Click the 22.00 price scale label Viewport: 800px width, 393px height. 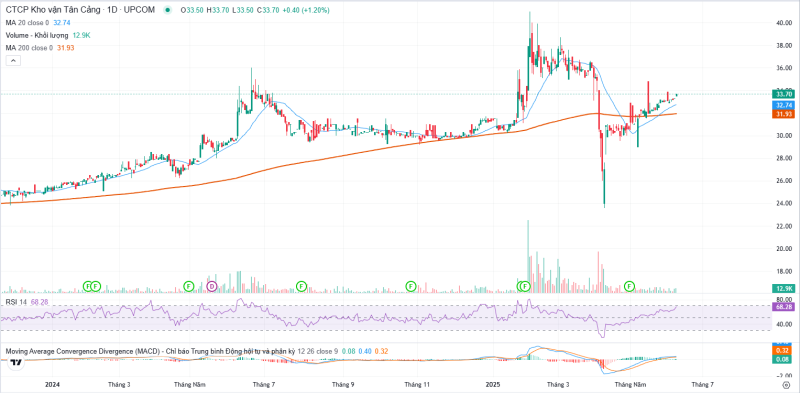point(783,226)
